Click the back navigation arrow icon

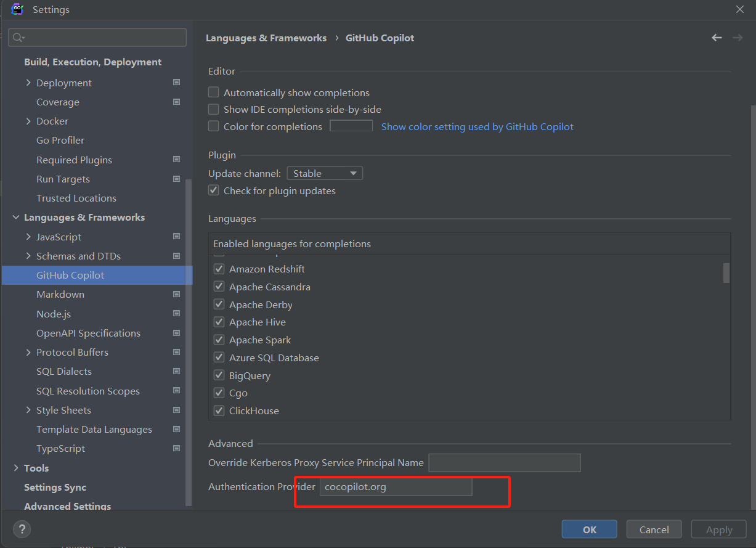(717, 38)
